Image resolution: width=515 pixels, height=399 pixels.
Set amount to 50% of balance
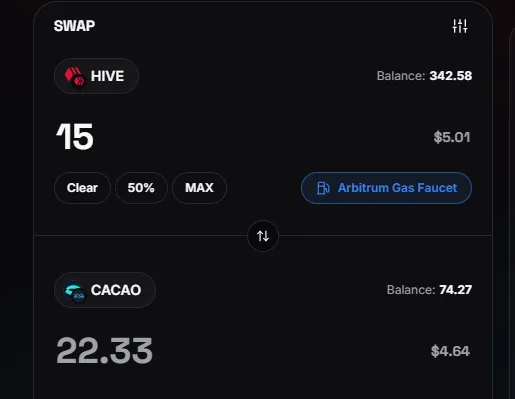pos(141,188)
